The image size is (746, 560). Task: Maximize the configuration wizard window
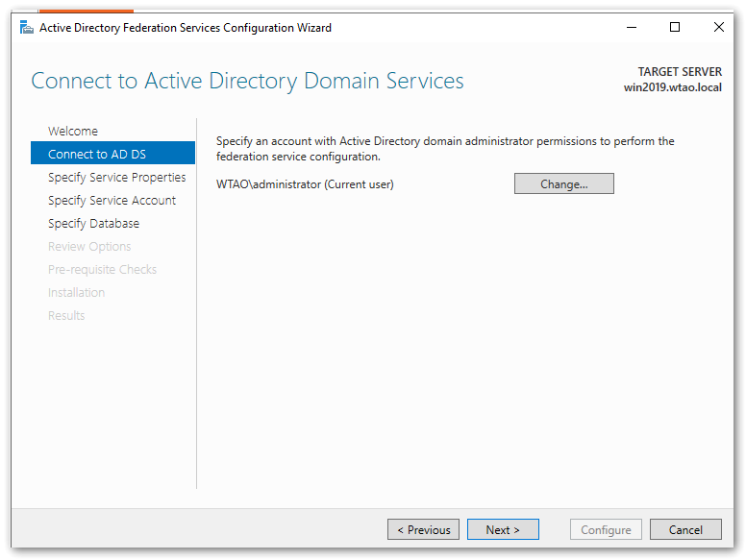click(x=675, y=28)
